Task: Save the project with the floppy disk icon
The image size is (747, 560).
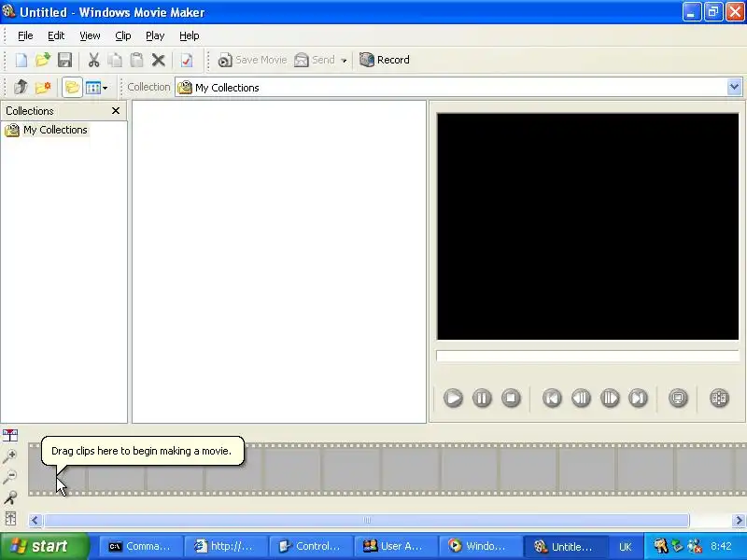Action: click(64, 60)
